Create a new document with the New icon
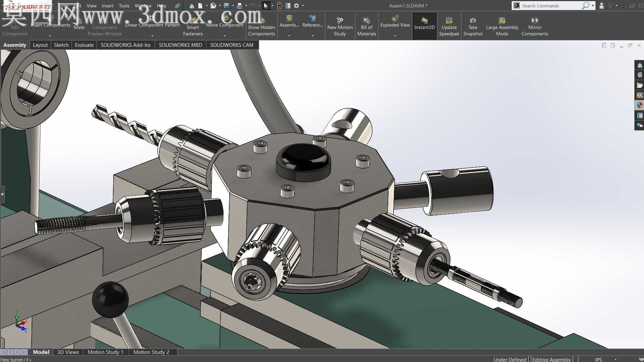This screenshot has width=644, height=362. pos(200,6)
